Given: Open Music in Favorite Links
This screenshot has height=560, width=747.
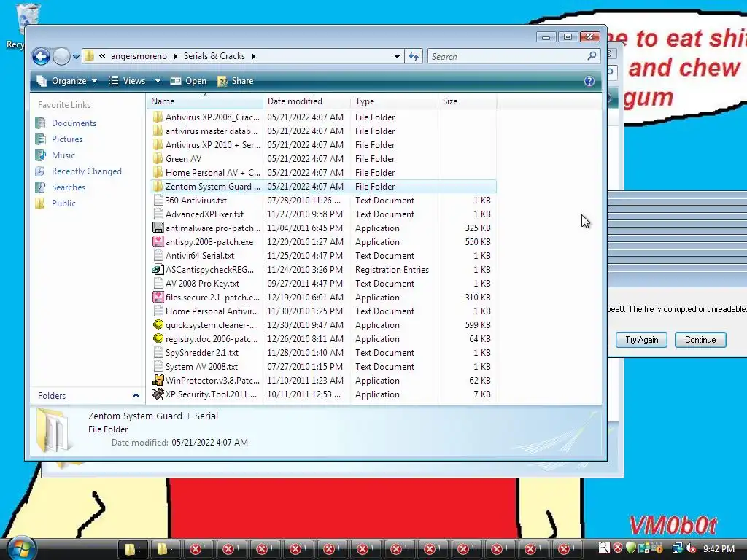Looking at the screenshot, I should point(63,155).
